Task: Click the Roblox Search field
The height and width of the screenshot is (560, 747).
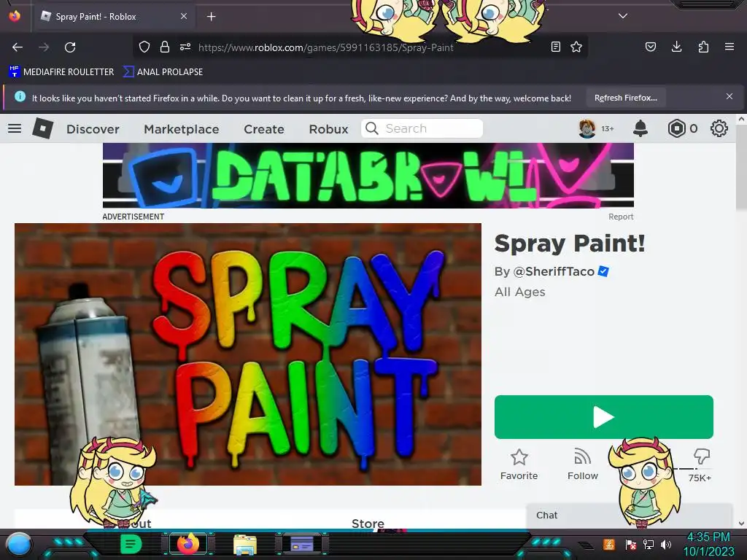Action: pyautogui.click(x=422, y=128)
